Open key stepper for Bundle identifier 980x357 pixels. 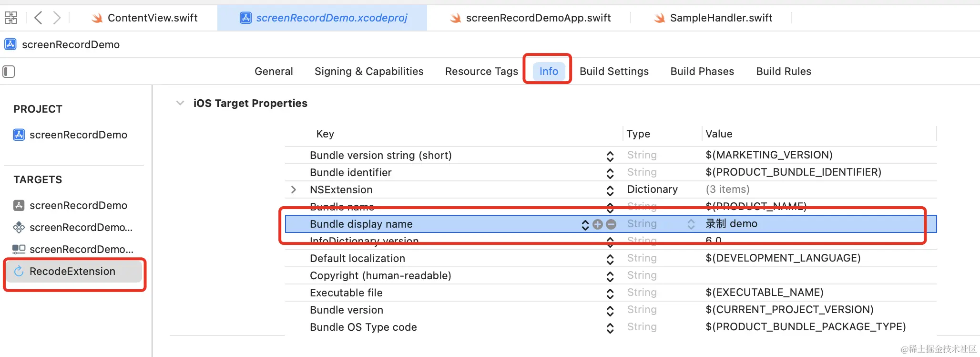(610, 173)
